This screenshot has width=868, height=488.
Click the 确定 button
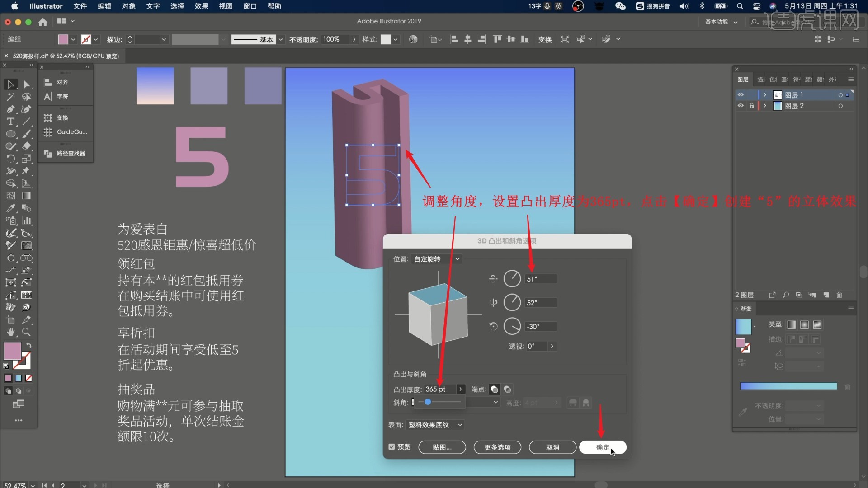click(603, 447)
